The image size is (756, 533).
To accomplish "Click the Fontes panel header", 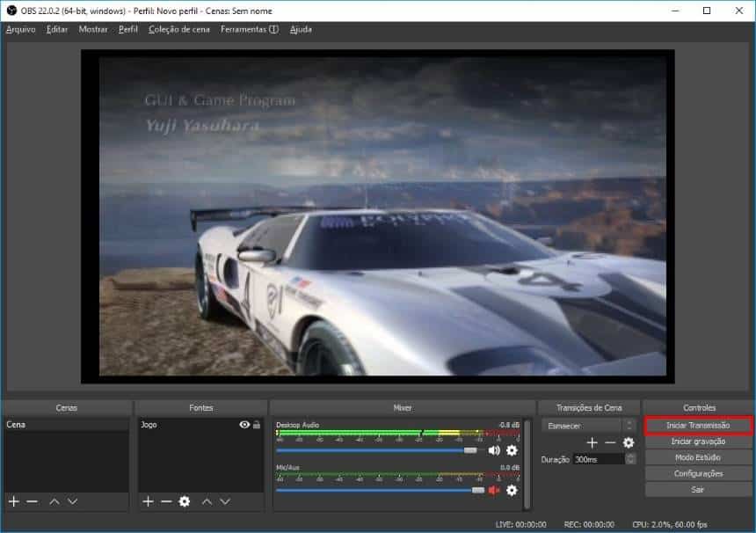I will (x=201, y=408).
